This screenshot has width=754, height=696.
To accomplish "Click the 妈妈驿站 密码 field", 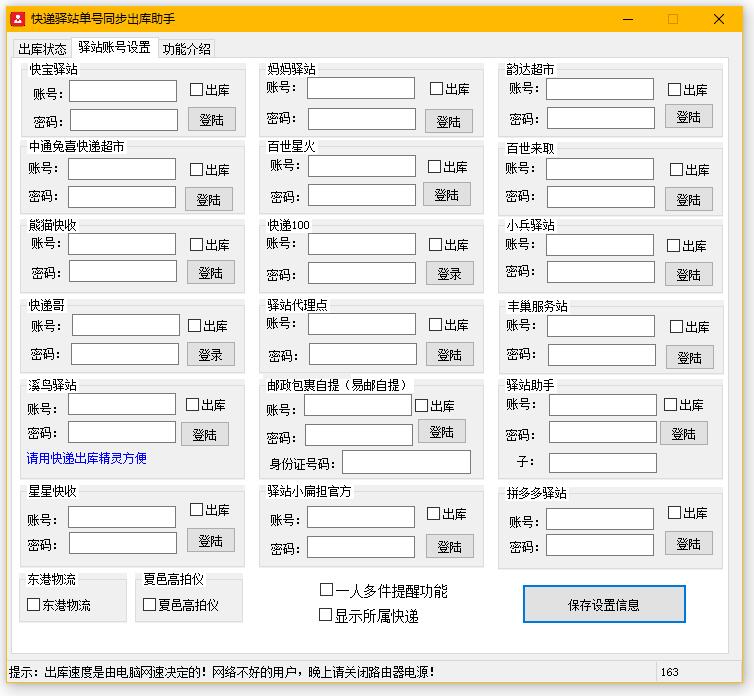I will [x=362, y=119].
